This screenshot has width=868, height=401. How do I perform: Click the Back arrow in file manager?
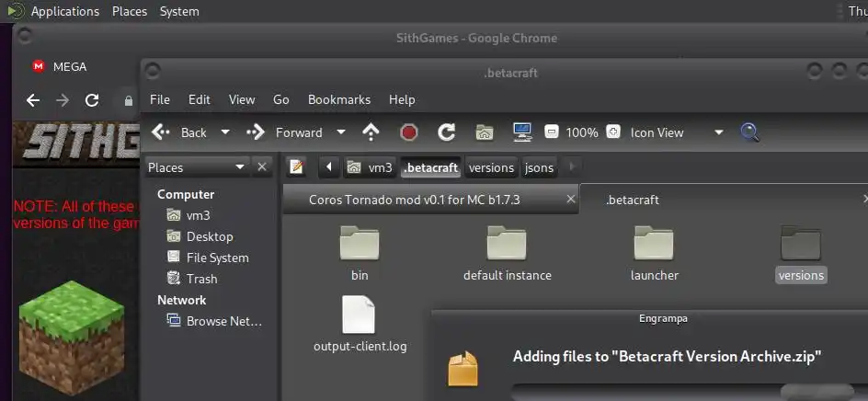(x=161, y=132)
